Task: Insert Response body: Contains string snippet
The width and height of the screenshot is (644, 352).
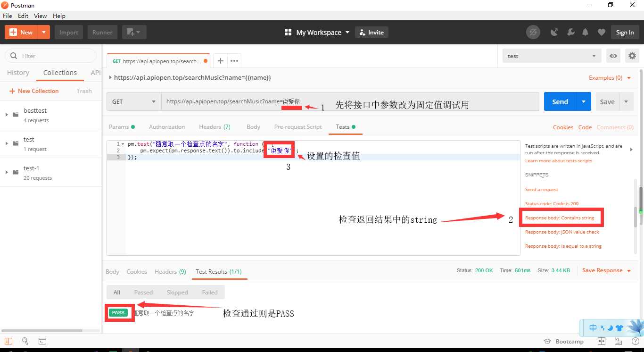Action: point(560,218)
